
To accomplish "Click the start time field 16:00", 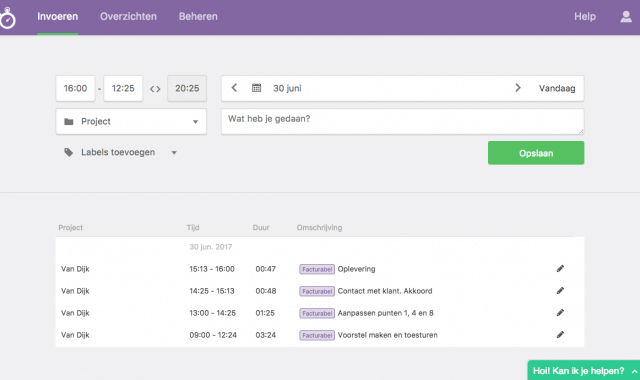I will [x=76, y=88].
